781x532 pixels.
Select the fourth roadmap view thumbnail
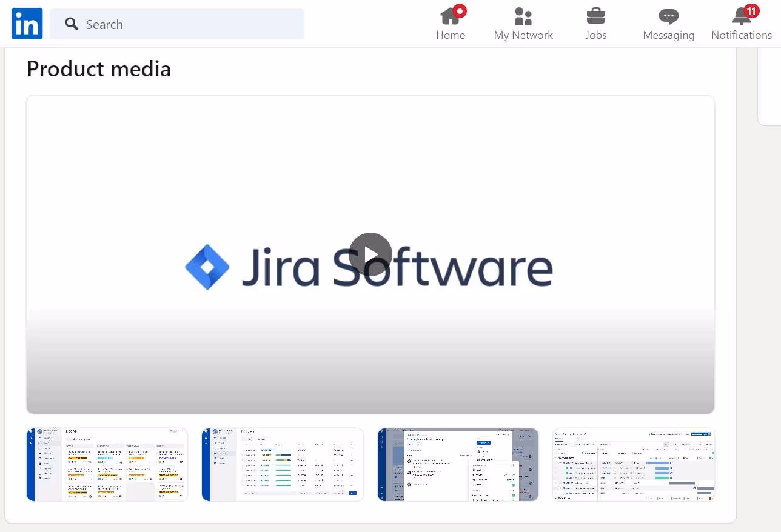633,465
